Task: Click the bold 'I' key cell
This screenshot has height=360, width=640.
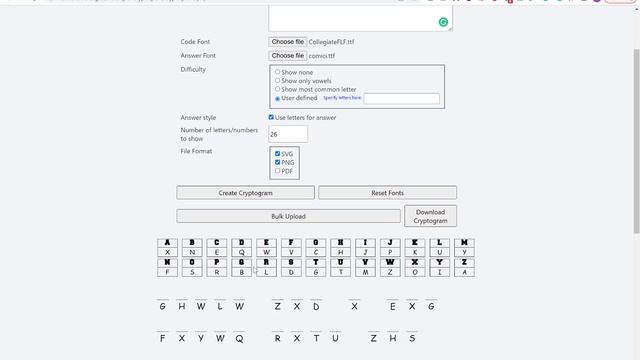Action: click(365, 242)
